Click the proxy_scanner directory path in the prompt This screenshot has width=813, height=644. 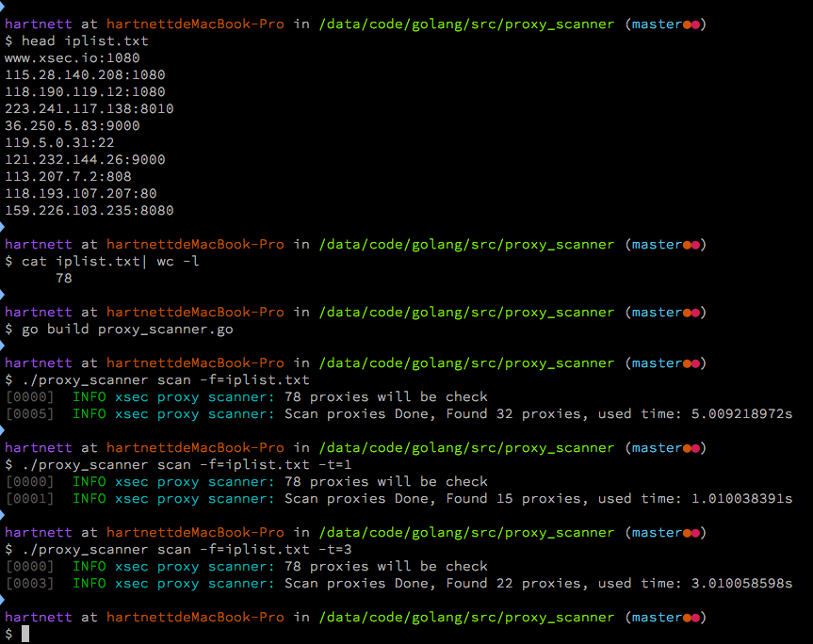tap(462, 24)
